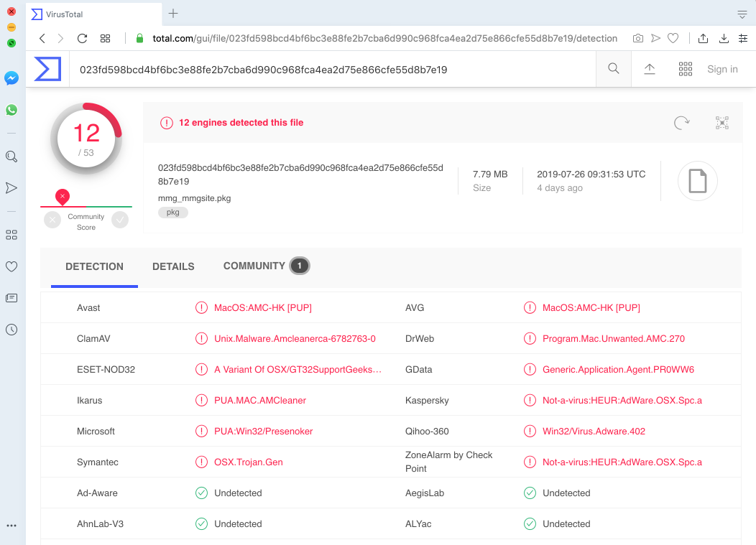Send page to My Flow from address bar
The image size is (756, 545).
(655, 39)
